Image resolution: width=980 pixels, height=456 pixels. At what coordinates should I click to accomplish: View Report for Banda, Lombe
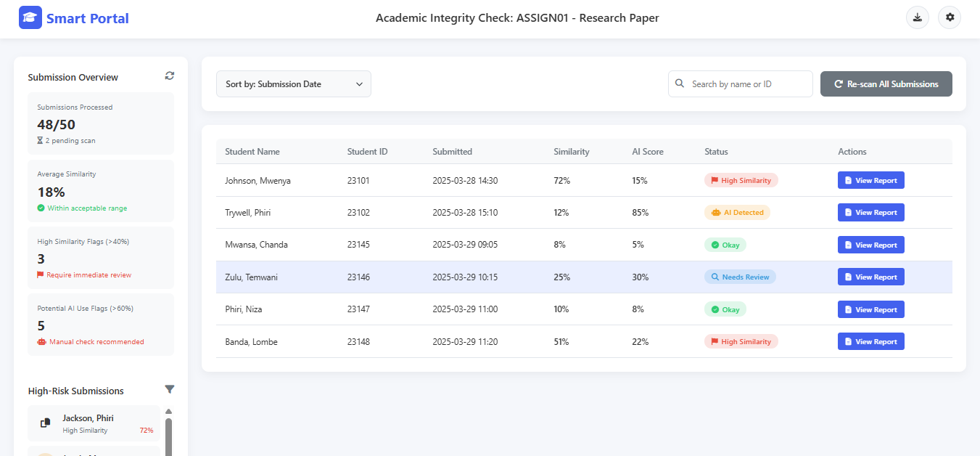pos(870,342)
